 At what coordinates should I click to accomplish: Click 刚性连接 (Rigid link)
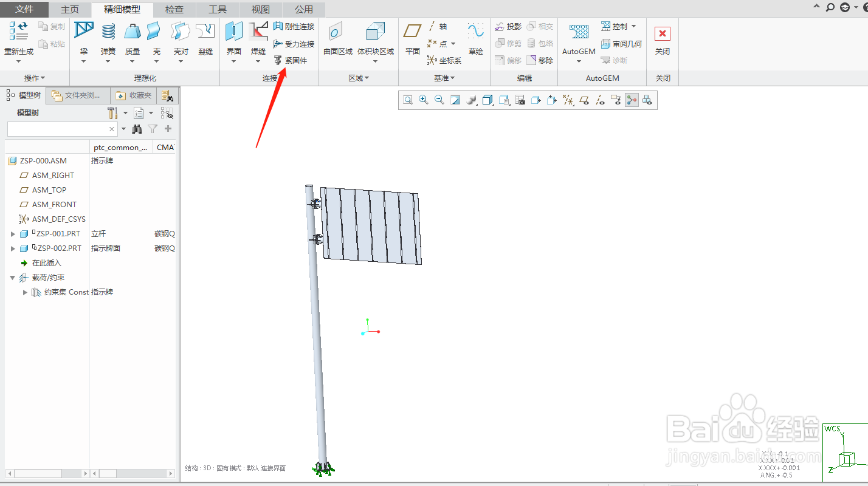[294, 27]
